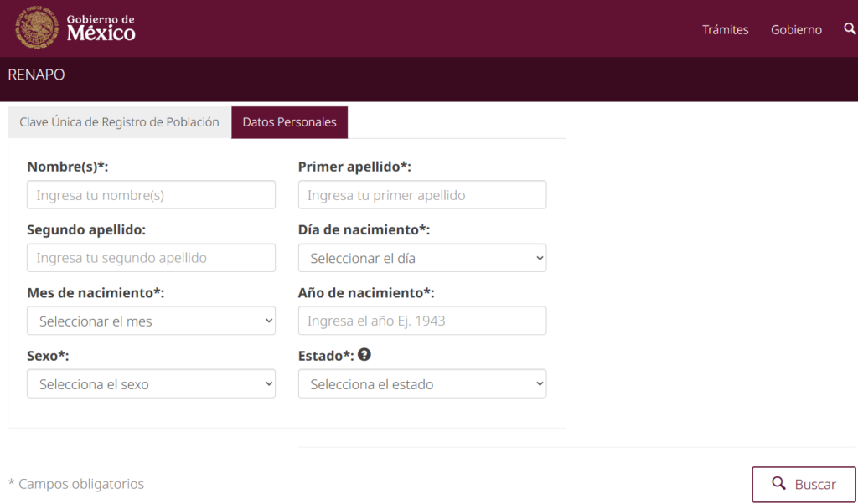Expand the Sexo selection dropdown
The height and width of the screenshot is (504, 858).
(x=151, y=384)
